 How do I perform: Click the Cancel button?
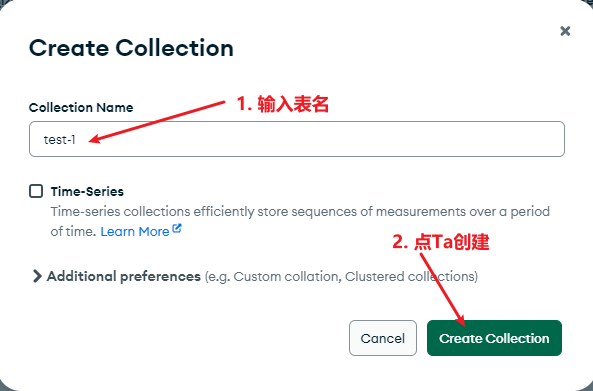[x=383, y=338]
